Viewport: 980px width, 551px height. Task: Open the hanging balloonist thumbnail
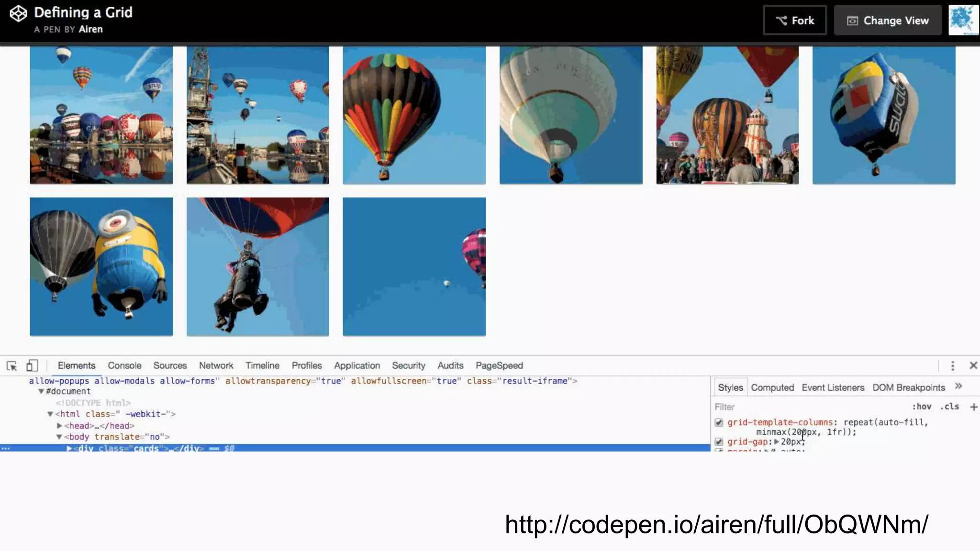pos(257,266)
